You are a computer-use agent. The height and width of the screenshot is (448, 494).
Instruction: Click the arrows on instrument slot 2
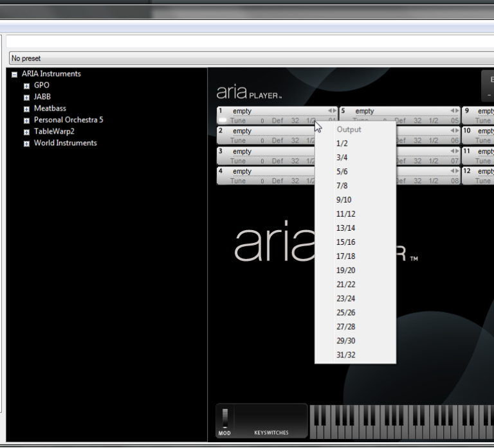point(332,130)
